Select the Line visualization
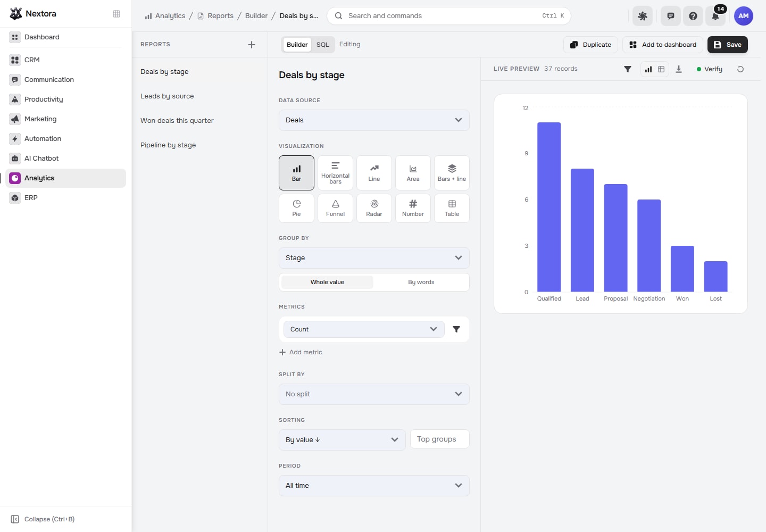 coord(374,173)
